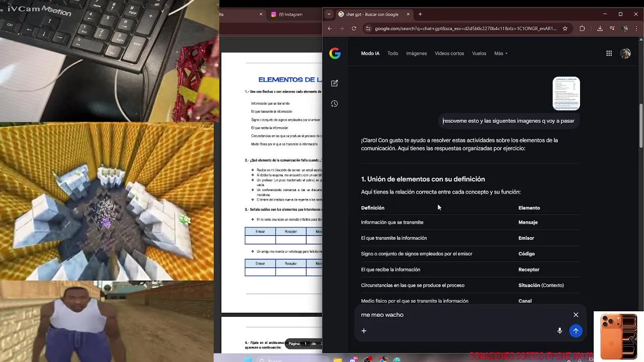
Task: Select Modo IA tab
Action: click(370, 53)
